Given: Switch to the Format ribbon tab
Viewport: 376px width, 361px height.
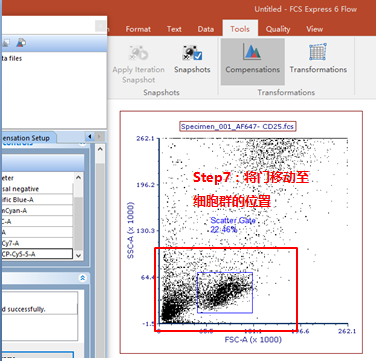Looking at the screenshot, I should 138,29.
